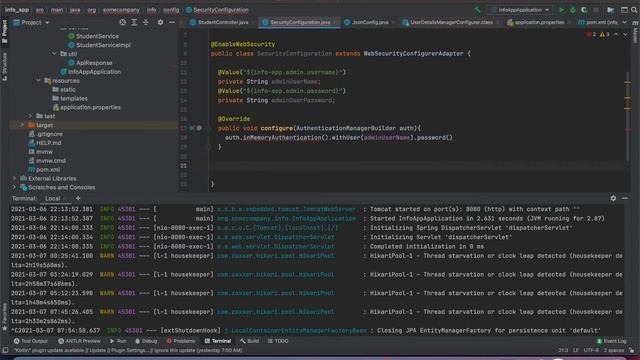Open the Project Structure icon in toolbar
Image resolution: width=640 pixels, height=360 pixels.
[x=611, y=10]
